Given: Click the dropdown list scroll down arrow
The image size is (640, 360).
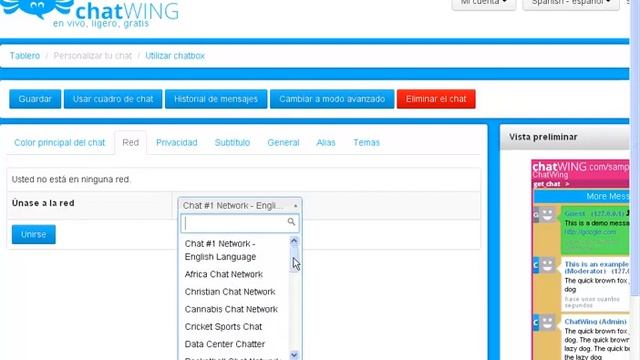Looking at the screenshot, I should tap(294, 355).
